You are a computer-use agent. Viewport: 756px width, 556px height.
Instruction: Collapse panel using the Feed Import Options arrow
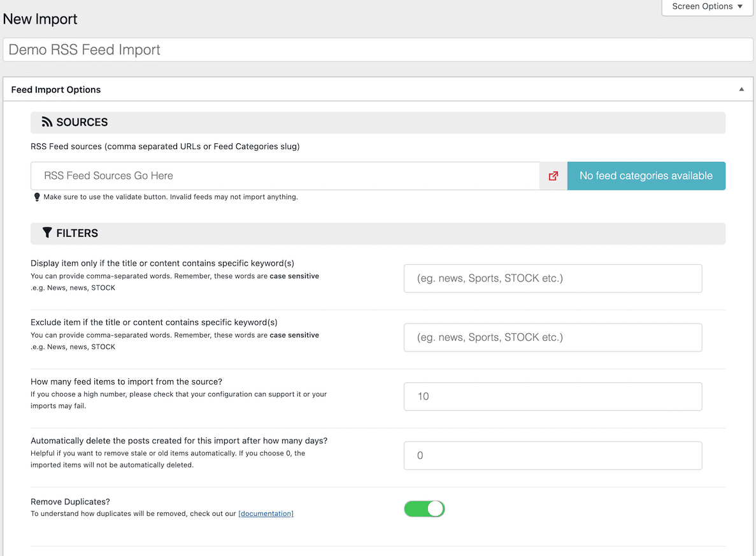(x=741, y=90)
